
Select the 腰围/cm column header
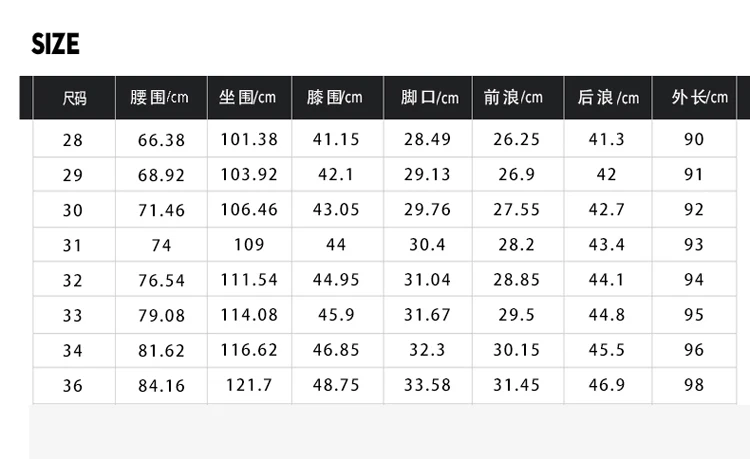pos(161,98)
